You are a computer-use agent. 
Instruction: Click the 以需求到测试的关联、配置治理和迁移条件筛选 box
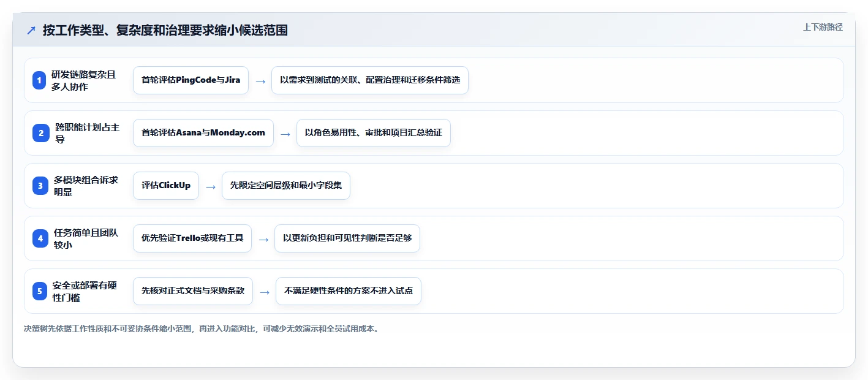370,80
